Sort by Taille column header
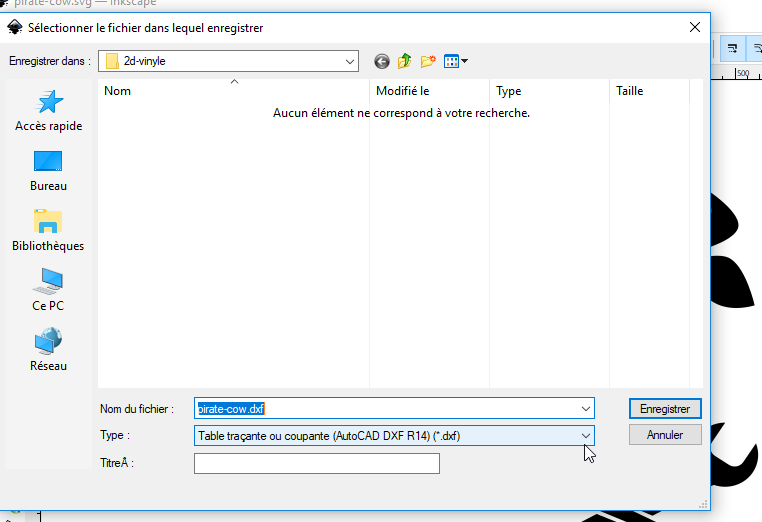This screenshot has height=522, width=762. click(x=649, y=91)
